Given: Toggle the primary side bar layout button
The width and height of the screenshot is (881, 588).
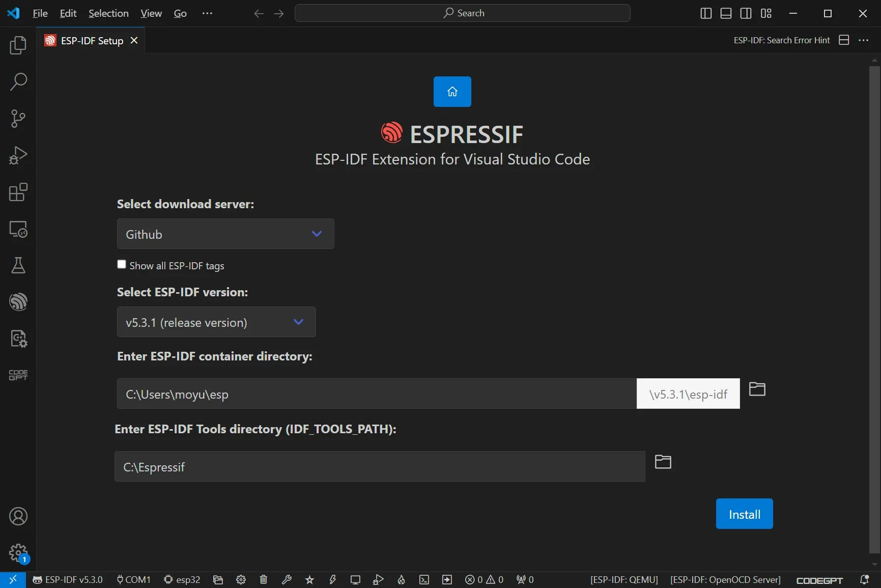Looking at the screenshot, I should click(706, 13).
